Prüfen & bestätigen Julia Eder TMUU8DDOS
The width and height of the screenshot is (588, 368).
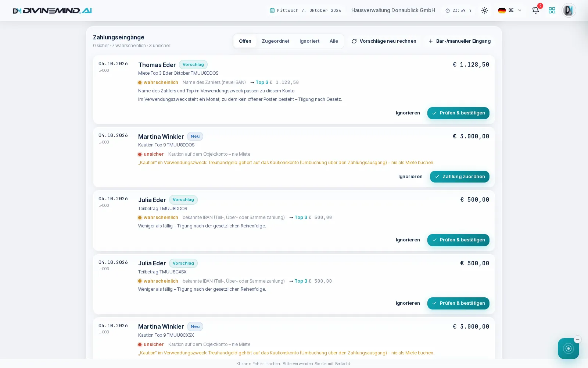[x=458, y=240]
